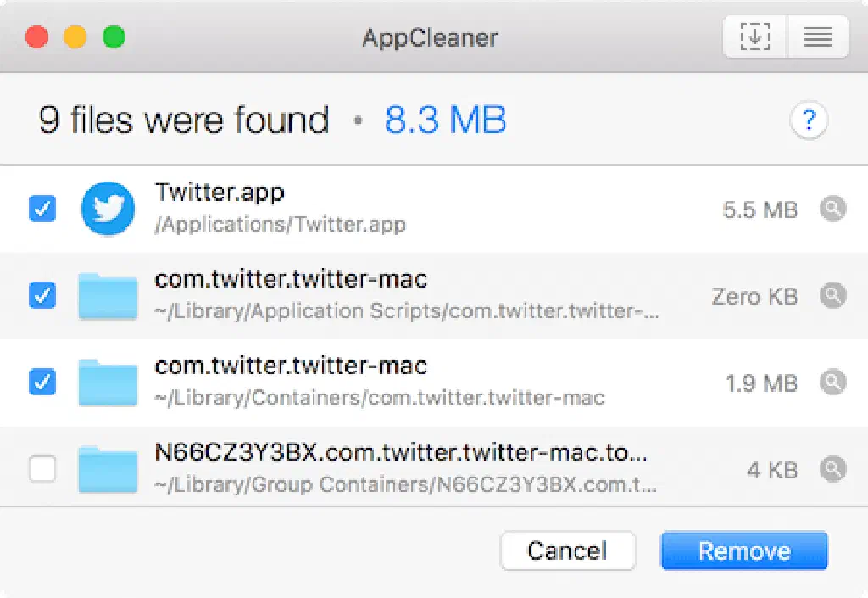Click the 8.3 MB total size text

pyautogui.click(x=445, y=120)
